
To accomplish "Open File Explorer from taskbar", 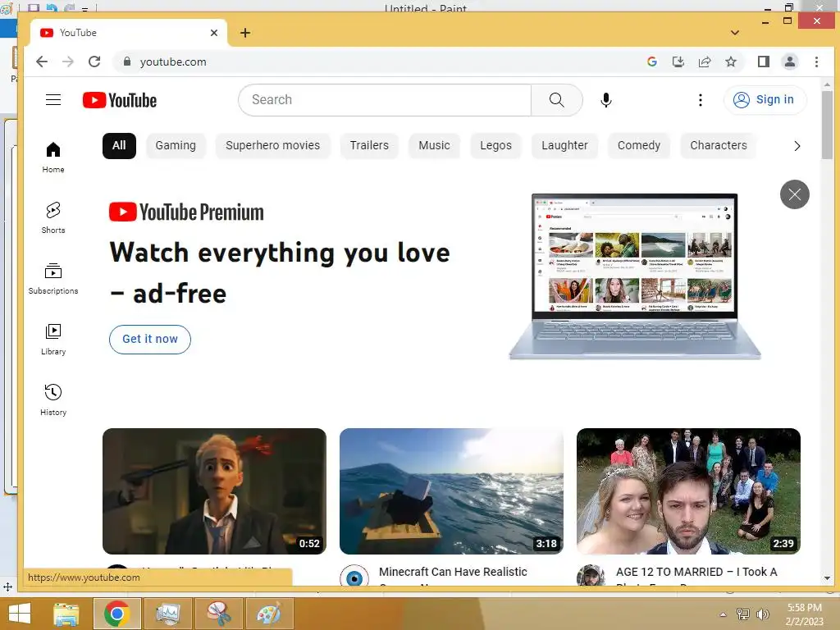I will click(x=66, y=614).
